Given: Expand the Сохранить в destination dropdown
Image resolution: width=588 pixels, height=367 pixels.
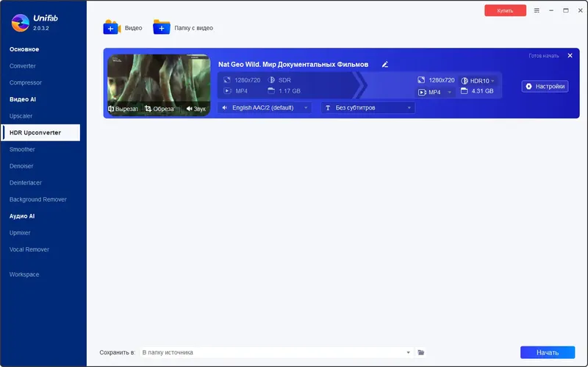Looking at the screenshot, I should pyautogui.click(x=408, y=352).
